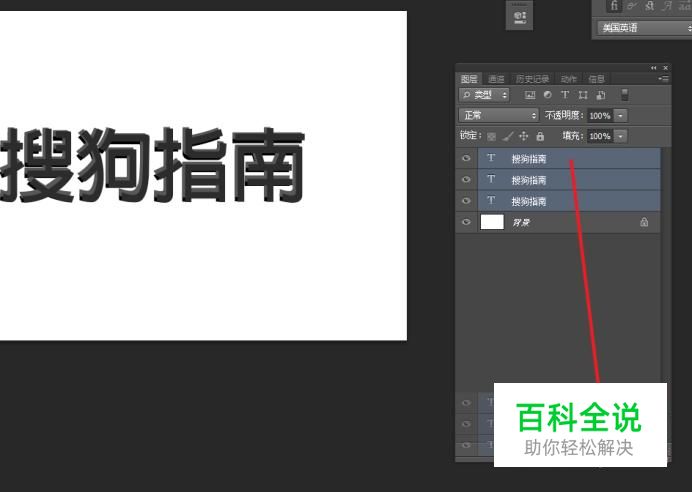Click the 不透明度 100% value field
This screenshot has width=692, height=492.
click(x=600, y=116)
